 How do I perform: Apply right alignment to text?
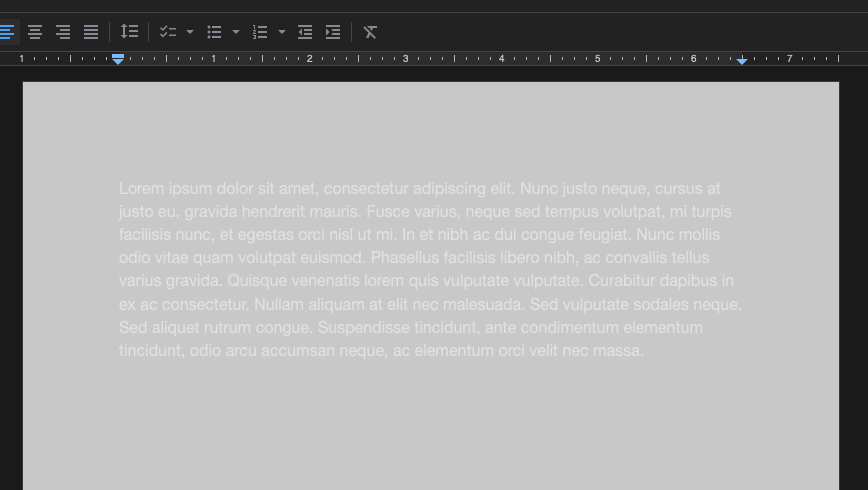[63, 32]
